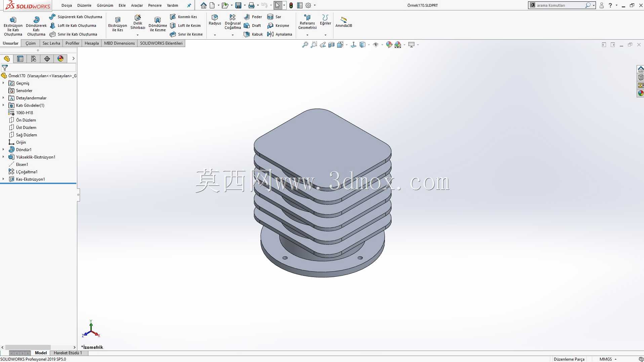Select Loft ile Katı Oluşturma
Viewport: 644px width, 362px height.
(73, 26)
